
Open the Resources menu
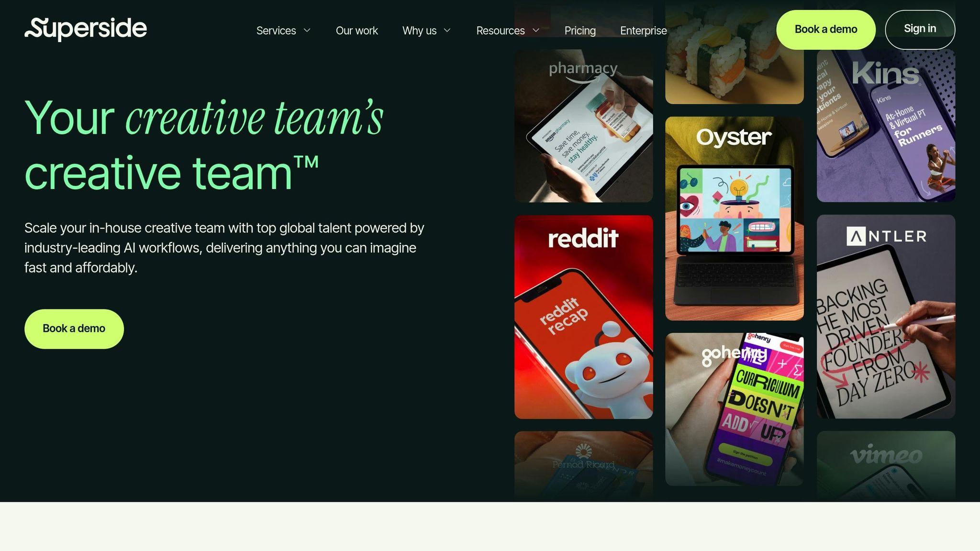click(x=501, y=31)
